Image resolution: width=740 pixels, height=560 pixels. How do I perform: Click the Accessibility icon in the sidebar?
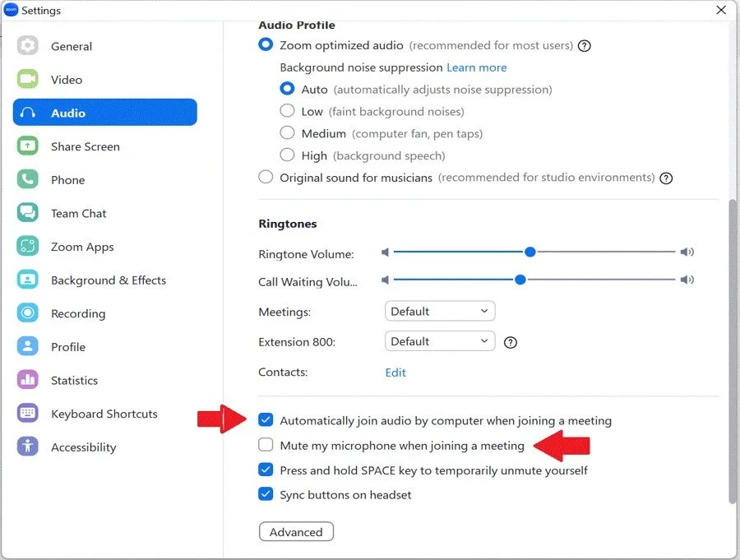(27, 447)
